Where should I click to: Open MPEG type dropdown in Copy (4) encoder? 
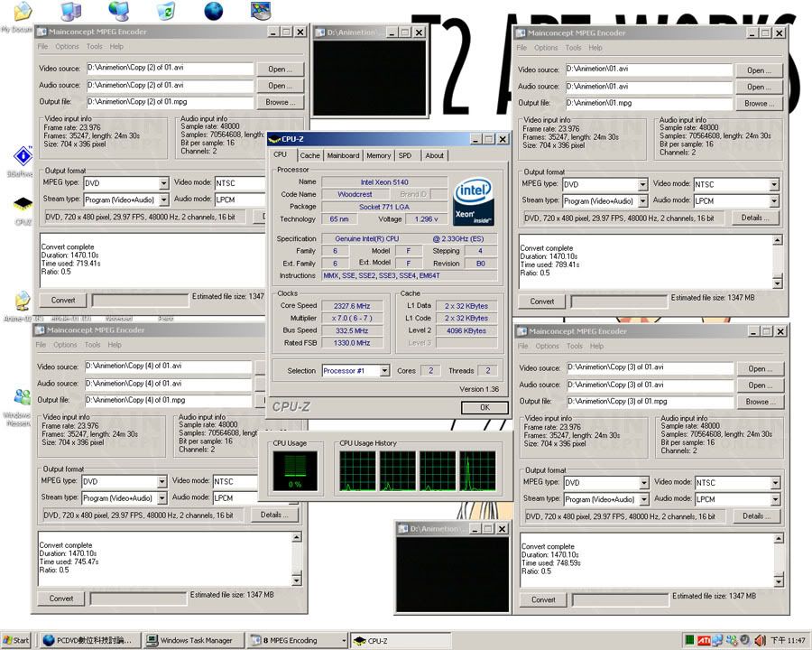pos(161,481)
